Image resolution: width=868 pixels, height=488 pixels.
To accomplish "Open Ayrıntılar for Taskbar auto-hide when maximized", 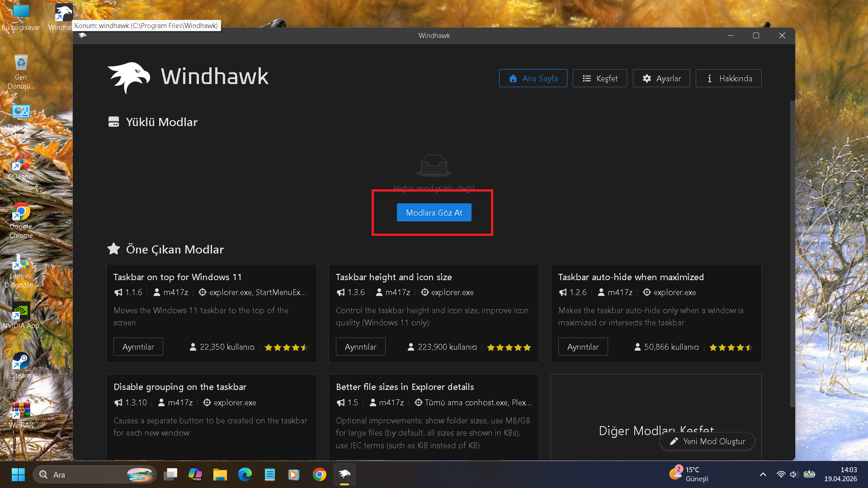I will [583, 347].
